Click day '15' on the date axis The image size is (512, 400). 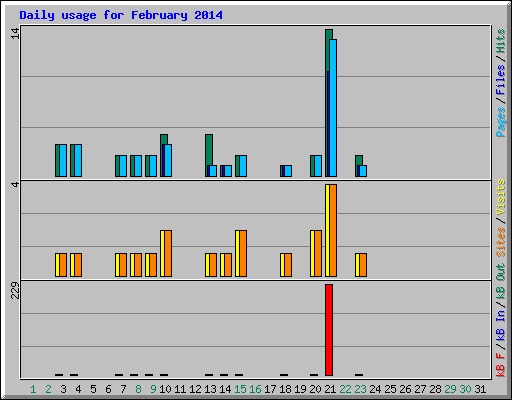(x=240, y=389)
